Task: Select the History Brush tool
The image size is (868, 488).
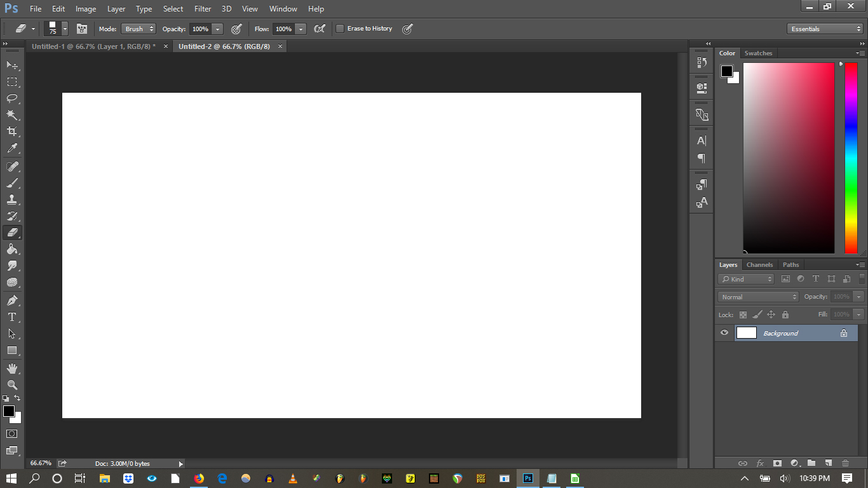Action: pos(12,216)
